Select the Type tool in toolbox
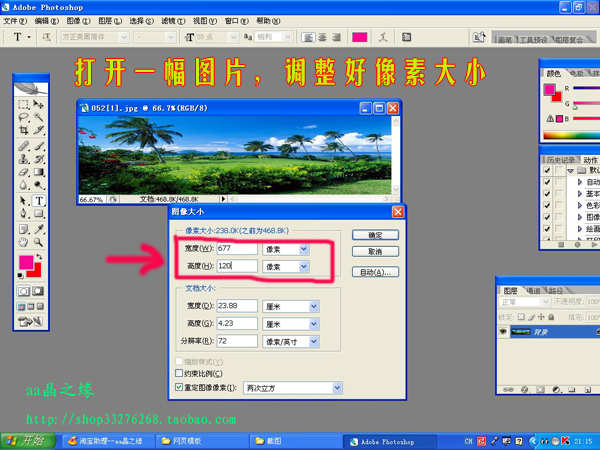 click(39, 201)
